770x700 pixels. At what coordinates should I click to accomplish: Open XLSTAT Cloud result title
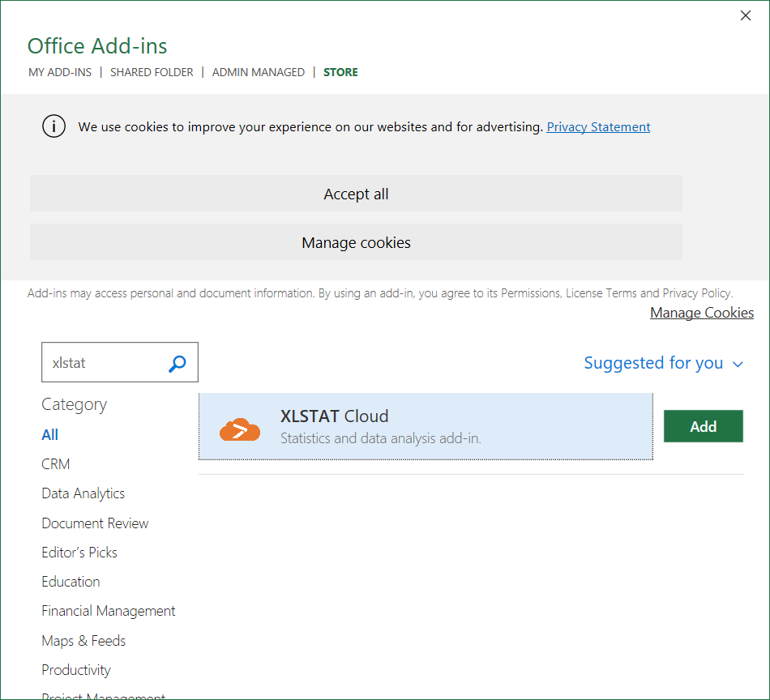click(334, 416)
